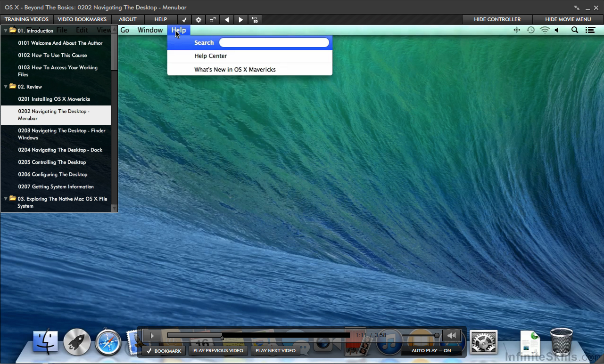Click the video list scroll-up arrow

[x=114, y=28]
